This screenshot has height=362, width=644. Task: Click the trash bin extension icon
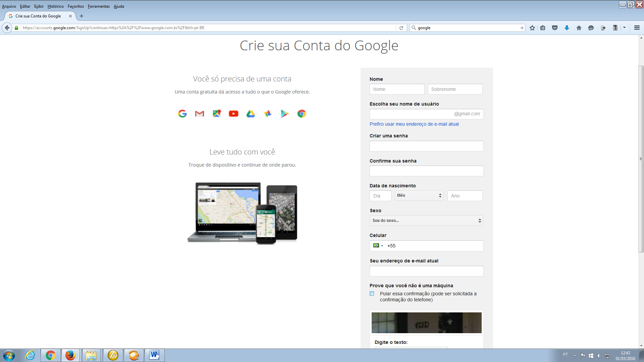[615, 28]
